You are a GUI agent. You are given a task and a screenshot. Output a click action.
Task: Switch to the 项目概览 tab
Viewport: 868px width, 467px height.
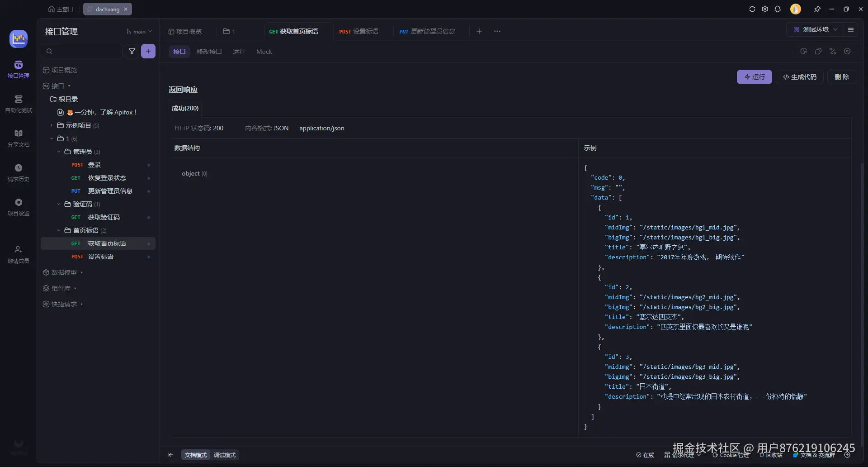click(x=185, y=31)
